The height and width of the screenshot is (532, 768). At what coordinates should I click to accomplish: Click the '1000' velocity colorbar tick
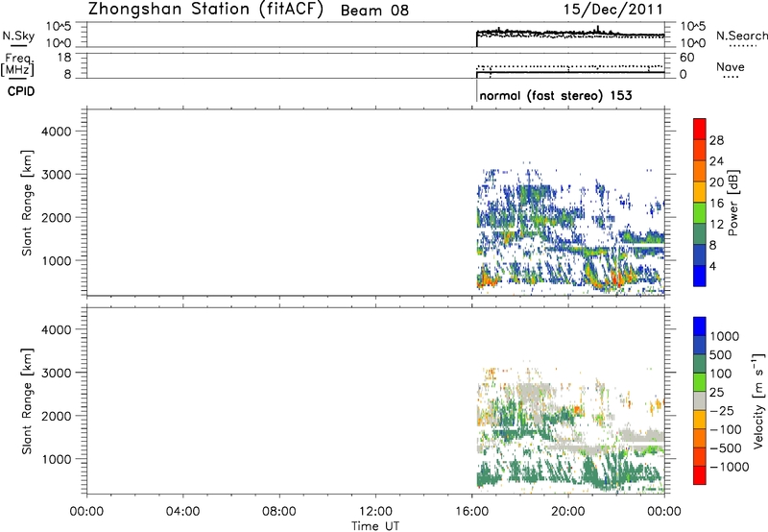click(725, 336)
